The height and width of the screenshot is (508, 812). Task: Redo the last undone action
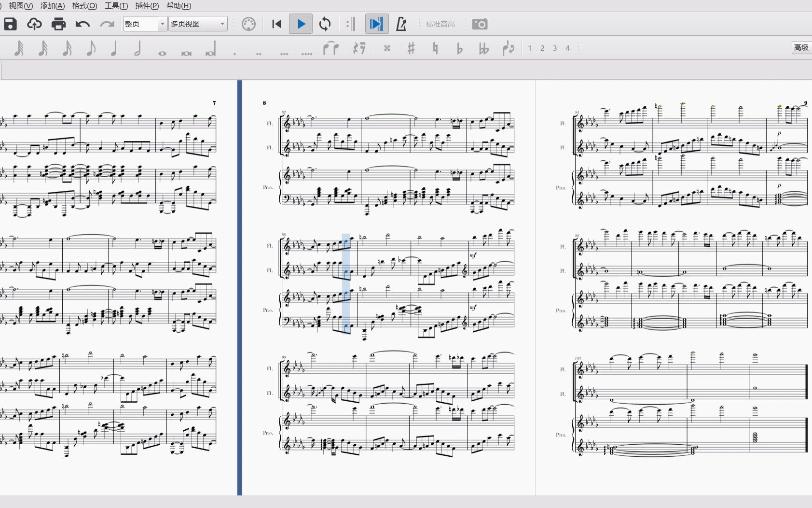coord(107,24)
